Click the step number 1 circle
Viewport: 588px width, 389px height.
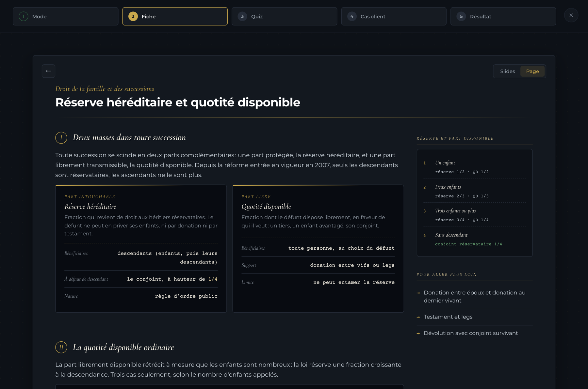[24, 16]
